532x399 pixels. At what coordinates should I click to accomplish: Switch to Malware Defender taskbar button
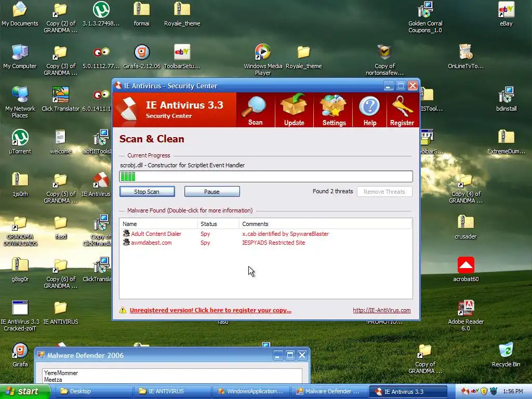pyautogui.click(x=329, y=391)
